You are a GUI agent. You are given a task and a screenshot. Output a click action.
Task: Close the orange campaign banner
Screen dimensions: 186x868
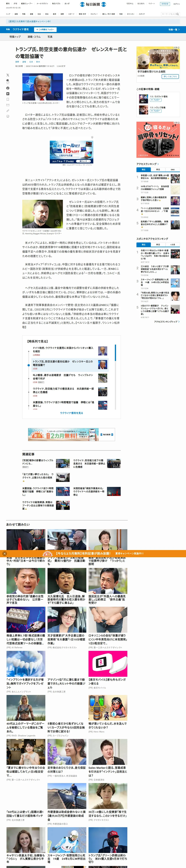tap(4, 553)
